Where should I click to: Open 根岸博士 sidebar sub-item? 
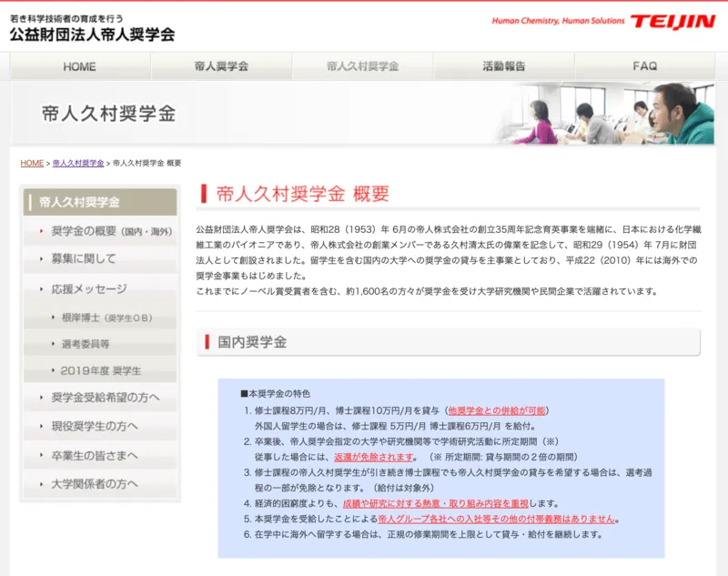[x=105, y=317]
